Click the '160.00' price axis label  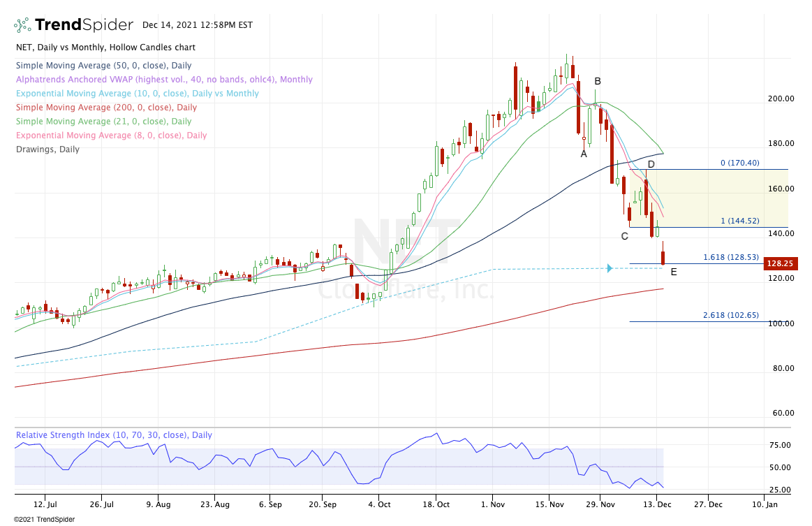point(781,189)
